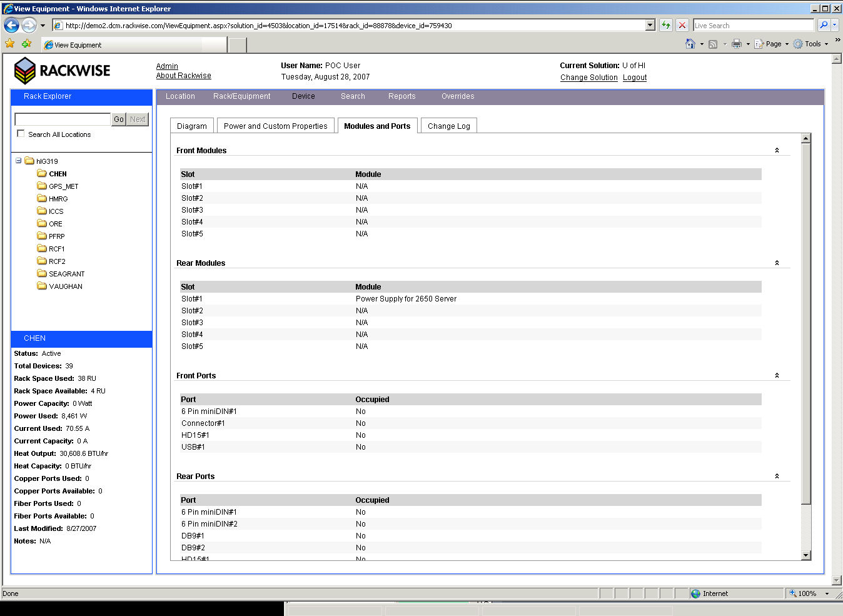Click the Stop loading icon
Screen dimensions: 843x616
pyautogui.click(x=682, y=25)
